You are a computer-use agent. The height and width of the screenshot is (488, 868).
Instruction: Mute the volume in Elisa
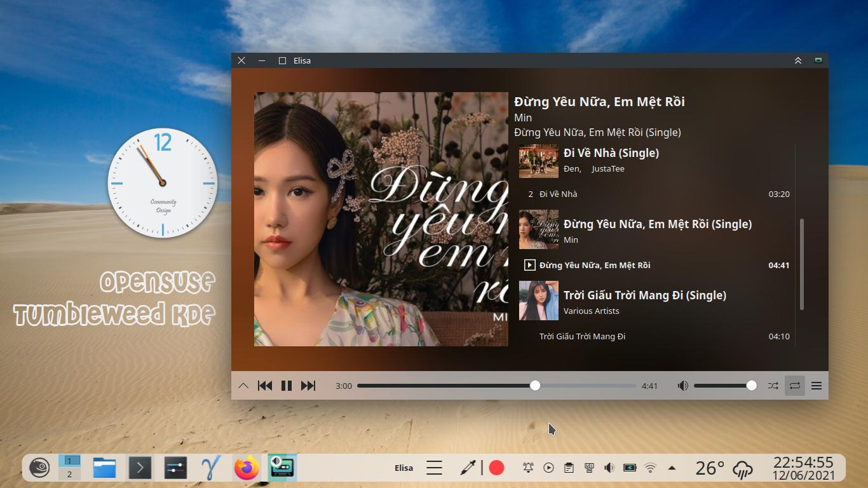[683, 386]
